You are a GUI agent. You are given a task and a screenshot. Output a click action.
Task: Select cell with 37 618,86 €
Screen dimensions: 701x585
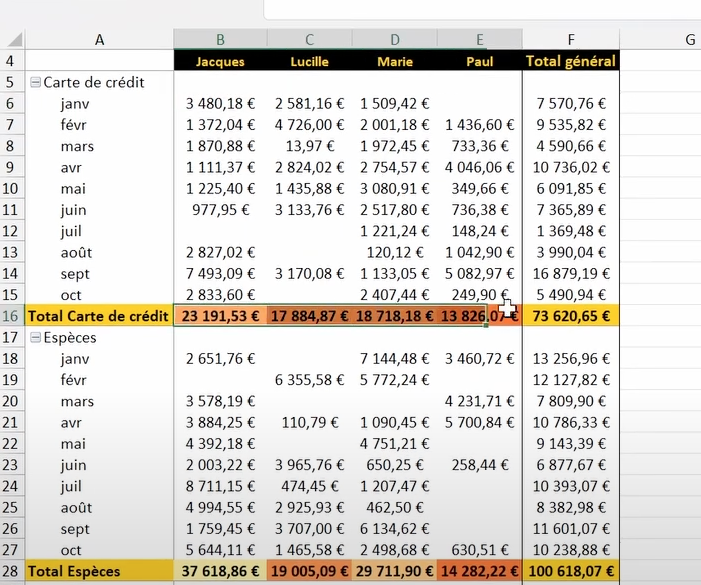tap(220, 571)
